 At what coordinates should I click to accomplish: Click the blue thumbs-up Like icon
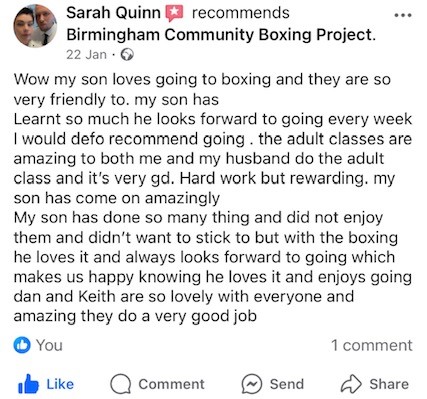point(28,384)
